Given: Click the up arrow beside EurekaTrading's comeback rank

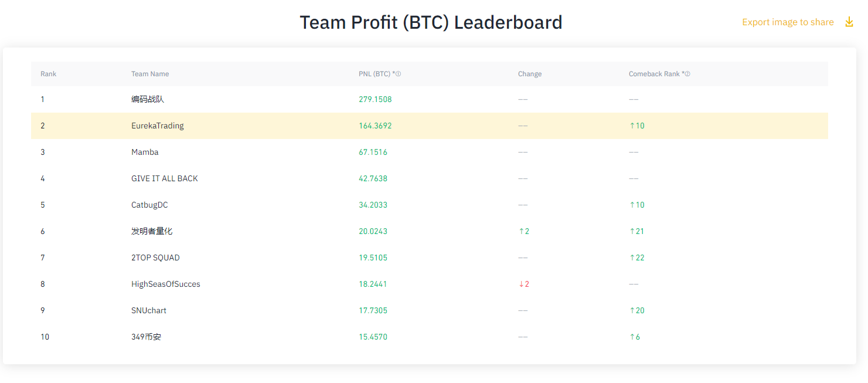Looking at the screenshot, I should [x=633, y=126].
